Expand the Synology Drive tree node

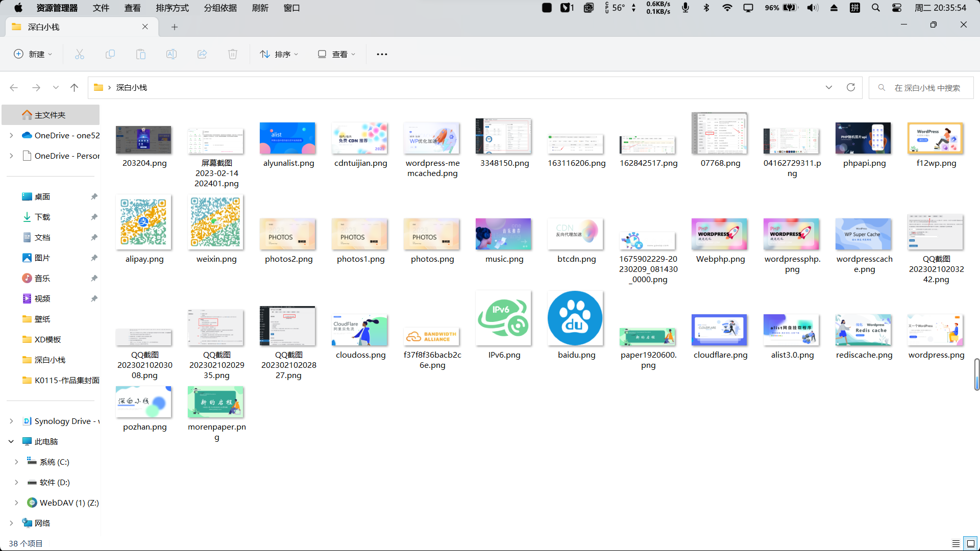pyautogui.click(x=11, y=421)
